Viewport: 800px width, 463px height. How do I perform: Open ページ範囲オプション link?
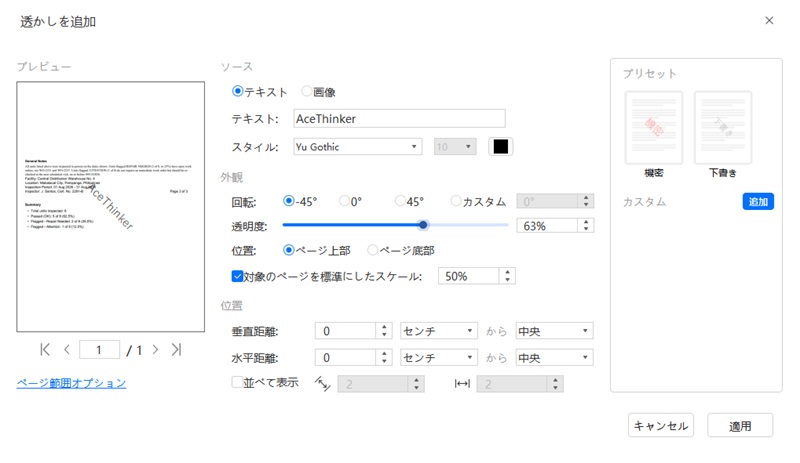point(71,383)
